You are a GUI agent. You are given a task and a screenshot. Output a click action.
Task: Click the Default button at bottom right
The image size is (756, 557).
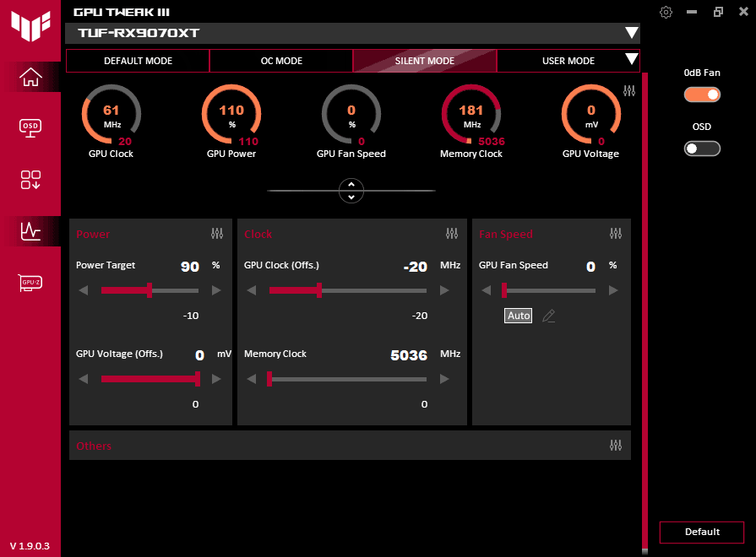click(x=702, y=533)
